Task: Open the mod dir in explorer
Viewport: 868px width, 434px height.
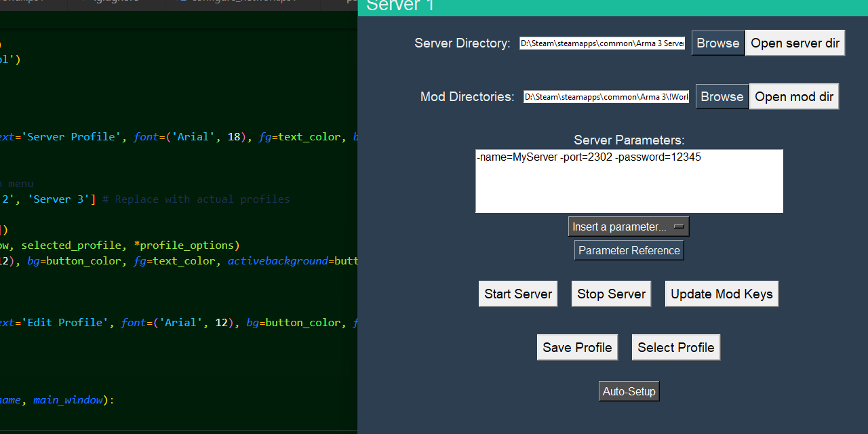Action: (x=793, y=96)
